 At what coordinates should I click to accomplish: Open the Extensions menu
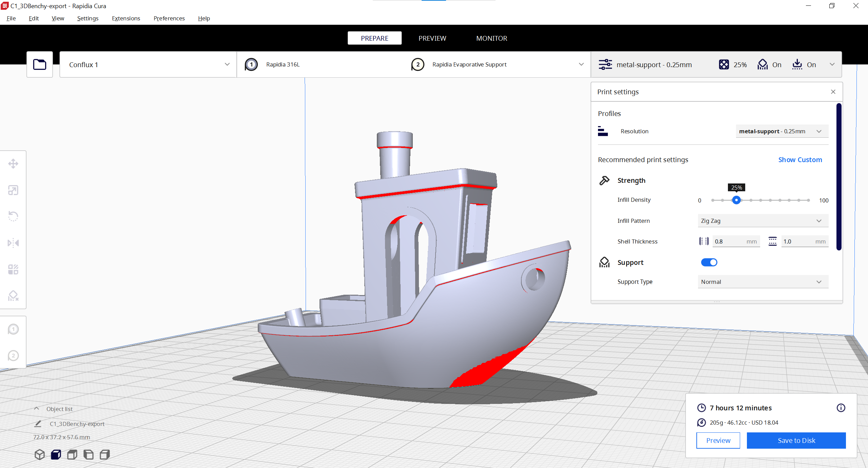[x=126, y=18]
